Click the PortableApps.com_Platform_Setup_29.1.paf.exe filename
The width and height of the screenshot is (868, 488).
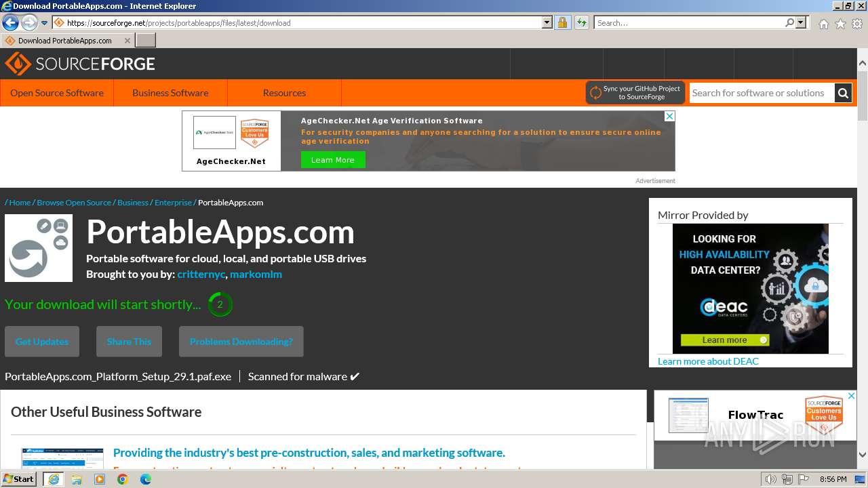[x=118, y=376]
